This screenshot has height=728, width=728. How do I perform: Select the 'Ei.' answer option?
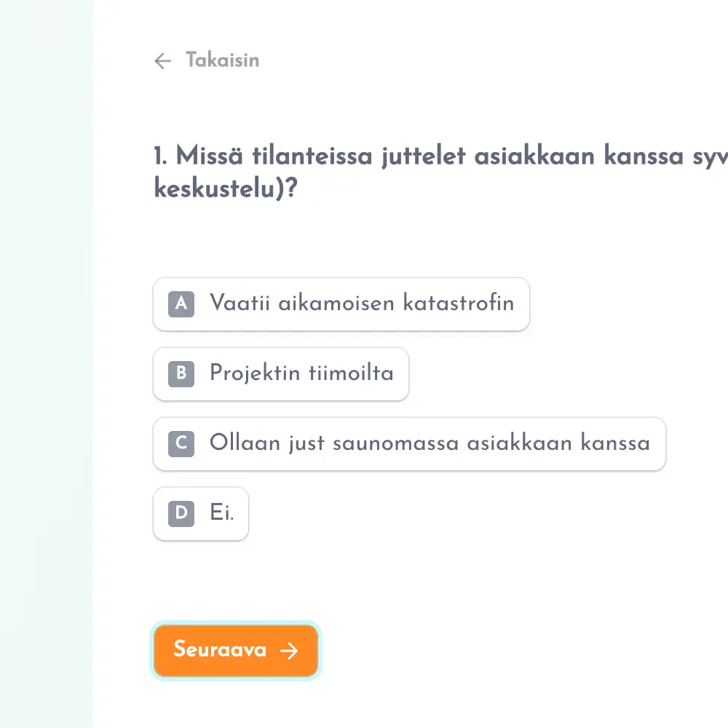point(200,513)
